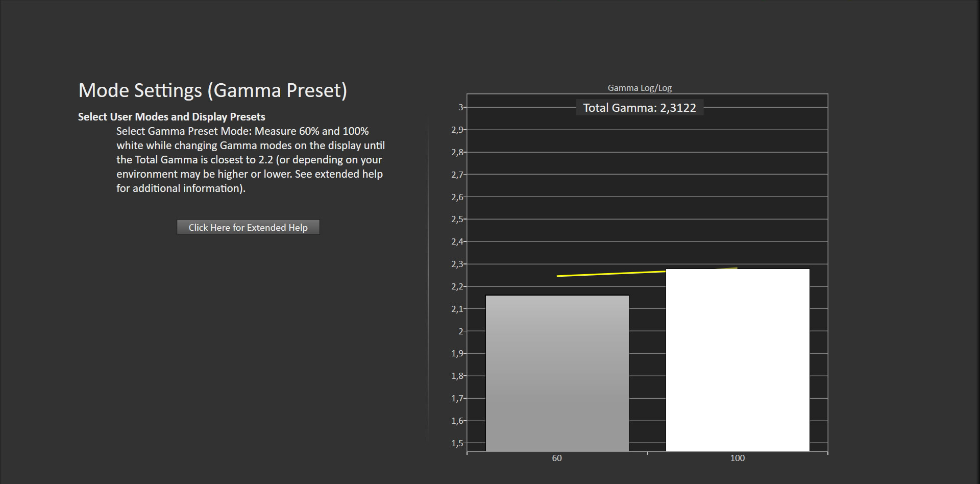Screen dimensions: 980x484
Task: Click the '2' y-axis tick label
Action: 460,331
